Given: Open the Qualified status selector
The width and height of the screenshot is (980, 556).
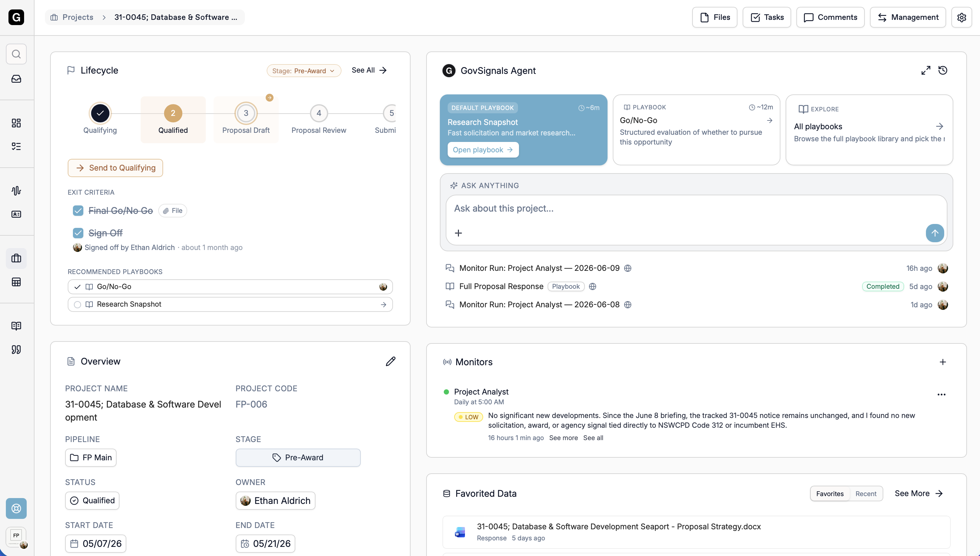Looking at the screenshot, I should click(x=92, y=501).
